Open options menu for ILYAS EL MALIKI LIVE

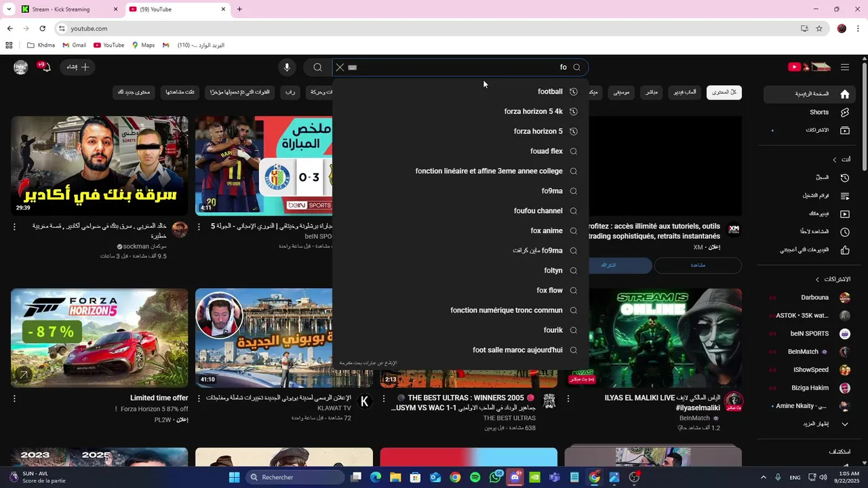568,399
